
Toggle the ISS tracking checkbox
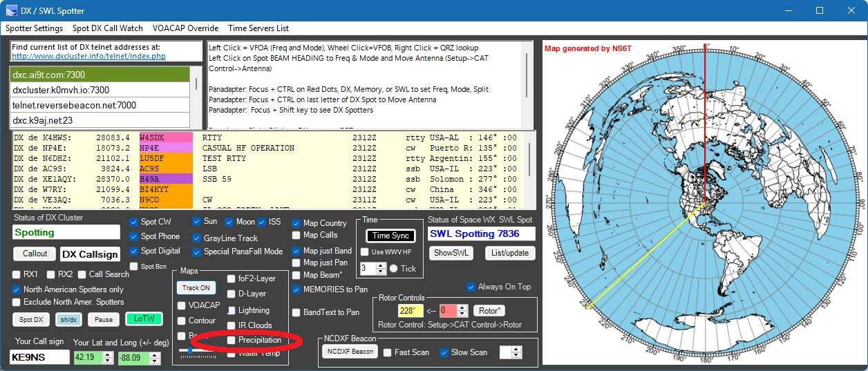262,222
